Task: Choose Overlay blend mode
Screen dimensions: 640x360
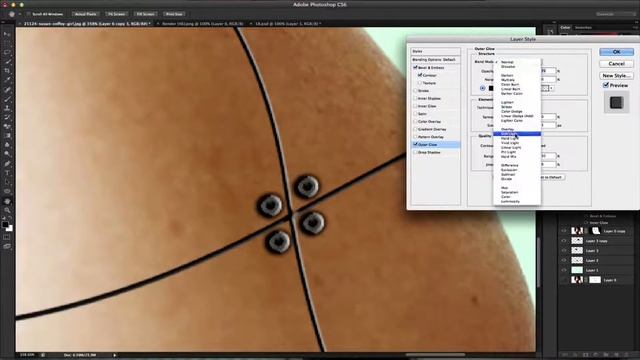Action: tap(507, 129)
